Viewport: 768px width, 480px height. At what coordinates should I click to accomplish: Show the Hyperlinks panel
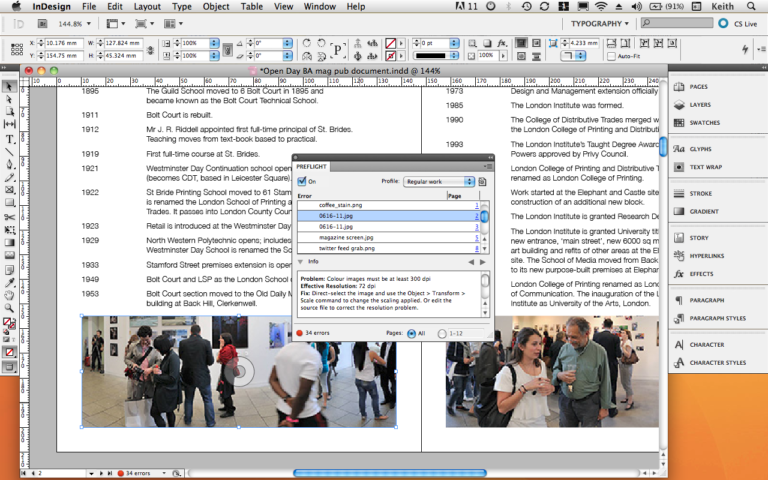707,256
